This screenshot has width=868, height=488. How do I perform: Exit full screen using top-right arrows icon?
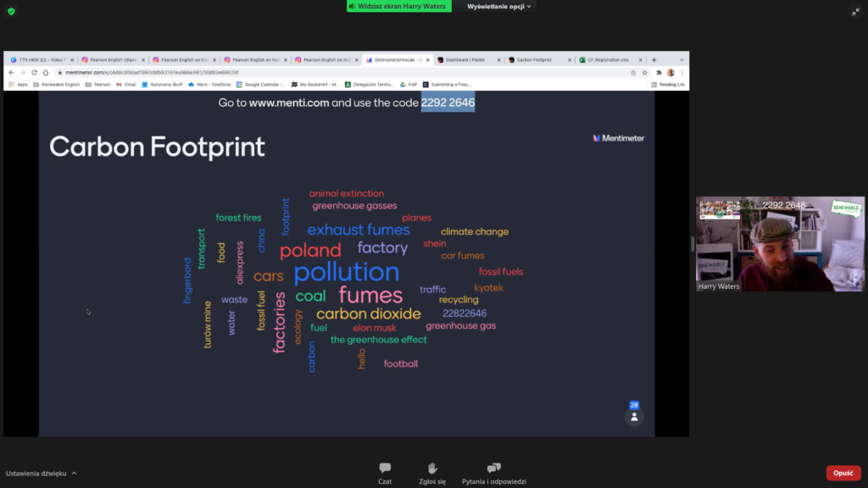(855, 11)
